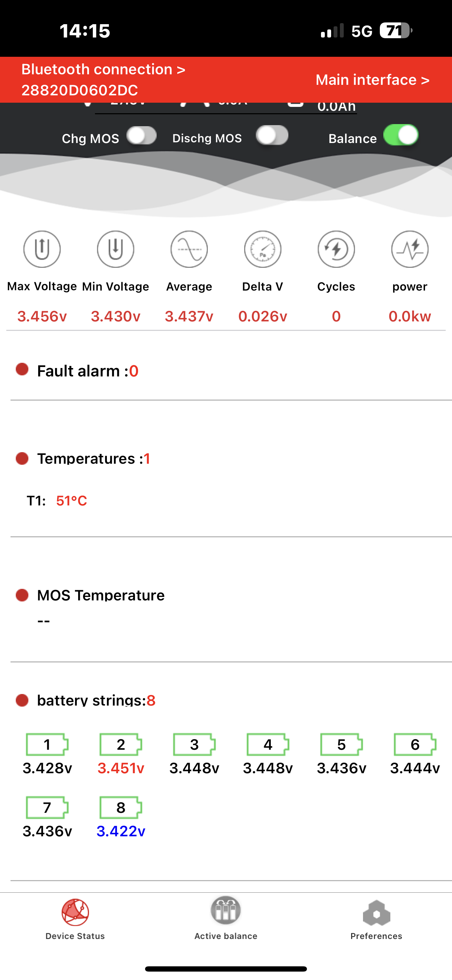Go to Main interface
Viewport: 452px width, 980px height.
(372, 80)
